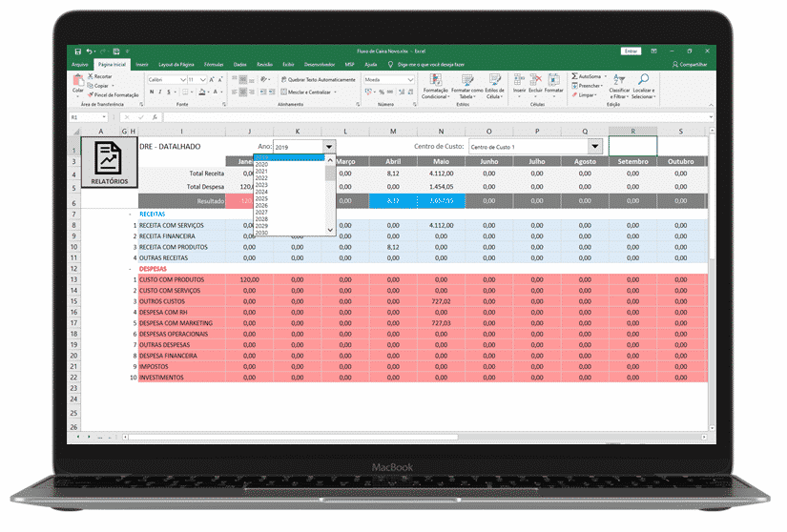Switch to the Dados tab
Screen dimensions: 787x532
pyautogui.click(x=239, y=64)
